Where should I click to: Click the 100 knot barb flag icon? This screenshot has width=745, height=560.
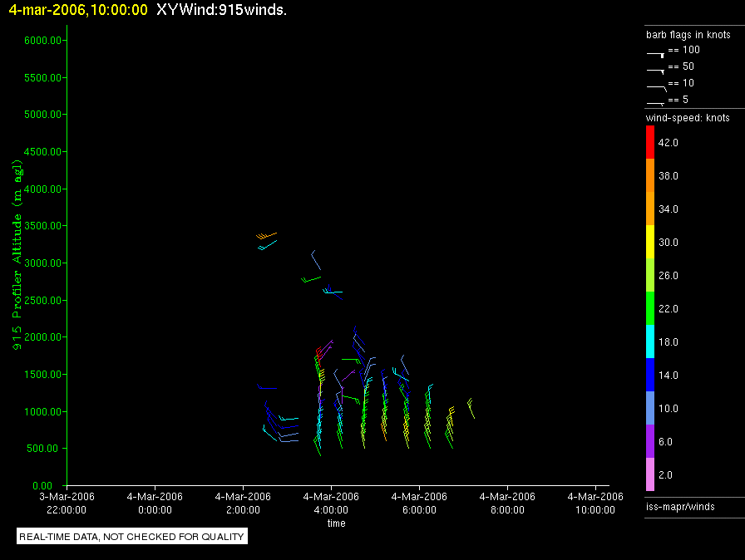(x=655, y=54)
